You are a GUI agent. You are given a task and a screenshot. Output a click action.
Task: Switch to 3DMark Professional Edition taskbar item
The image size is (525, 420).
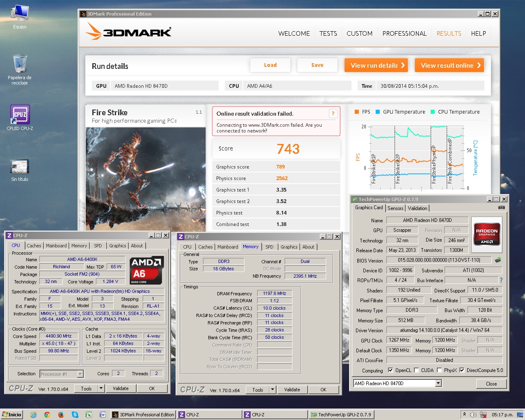(143, 415)
